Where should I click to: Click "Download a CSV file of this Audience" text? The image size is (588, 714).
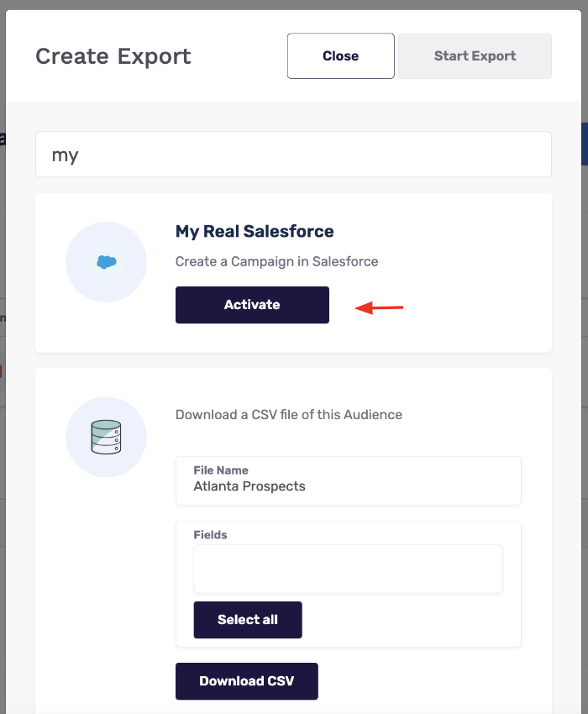point(288,414)
